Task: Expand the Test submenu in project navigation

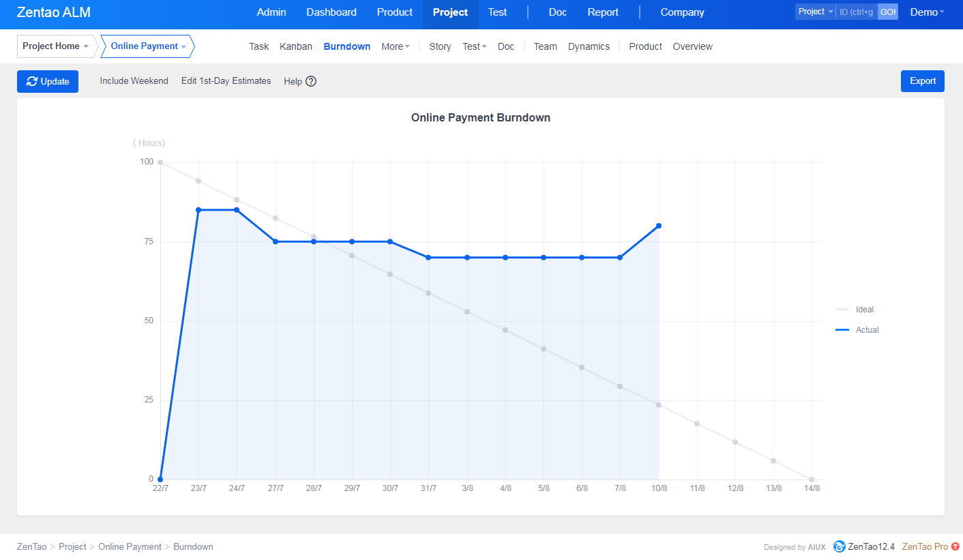Action: point(474,46)
